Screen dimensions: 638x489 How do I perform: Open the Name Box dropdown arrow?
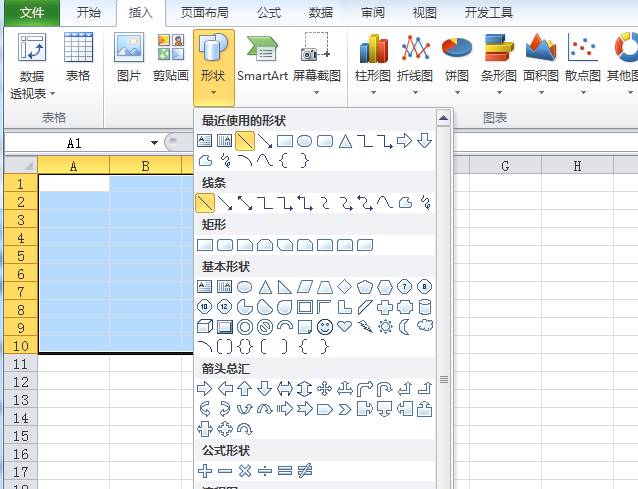click(154, 143)
